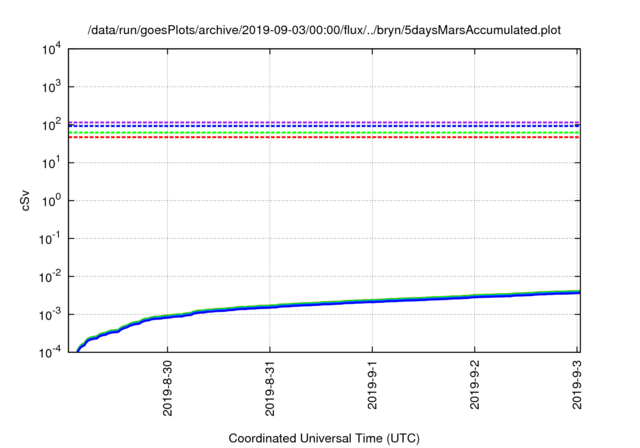Click the y-axis label 10^-1

(x=49, y=239)
